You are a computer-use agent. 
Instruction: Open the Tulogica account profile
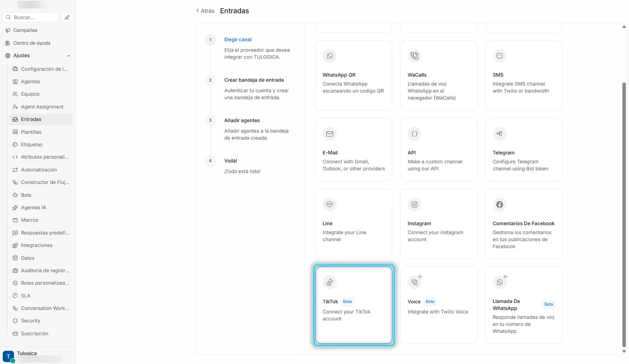(x=38, y=356)
